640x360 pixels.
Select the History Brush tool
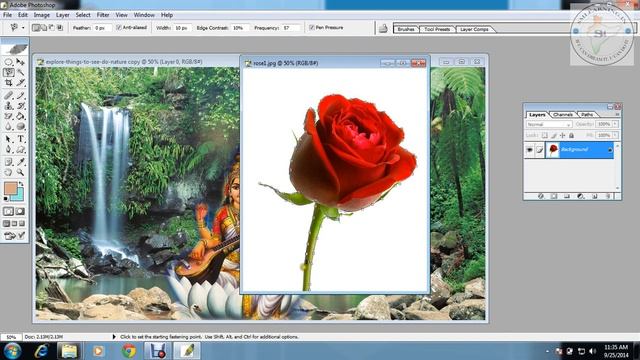tap(20, 106)
